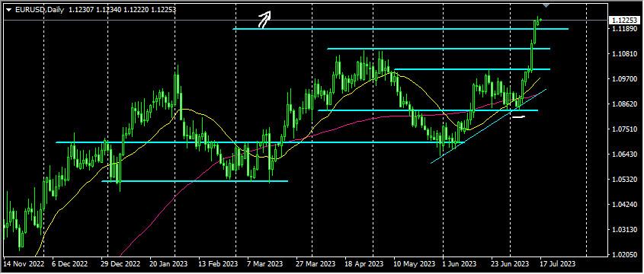Select the short white dash mark
This screenshot has width=644, height=274.
[519, 117]
